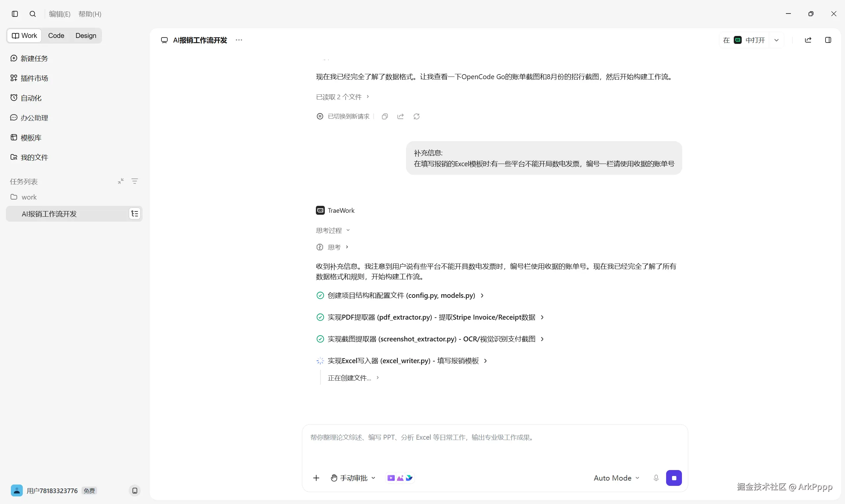This screenshot has width=845, height=504.
Task: Open the 帮助(H) menu
Action: [x=90, y=14]
